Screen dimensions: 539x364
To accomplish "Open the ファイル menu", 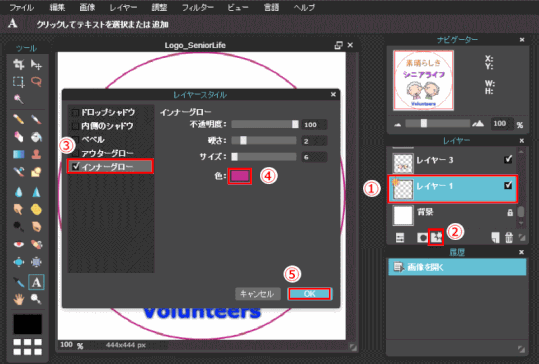I will [x=21, y=8].
